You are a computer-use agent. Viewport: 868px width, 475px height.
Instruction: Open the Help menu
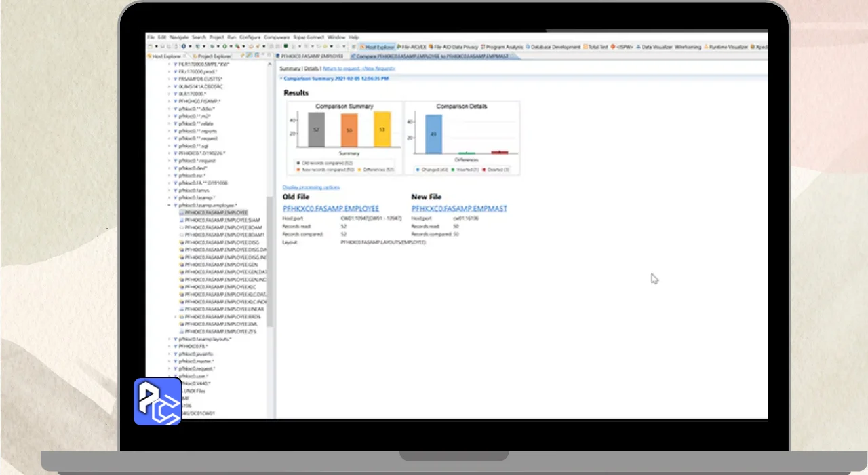click(354, 37)
